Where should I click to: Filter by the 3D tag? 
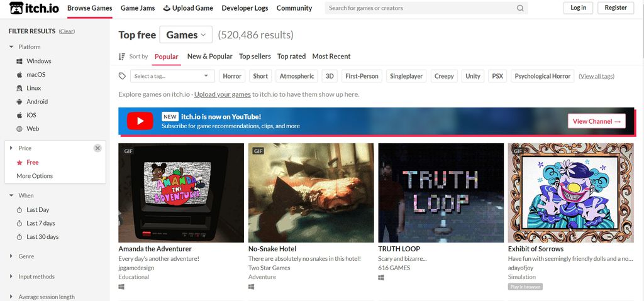(330, 76)
